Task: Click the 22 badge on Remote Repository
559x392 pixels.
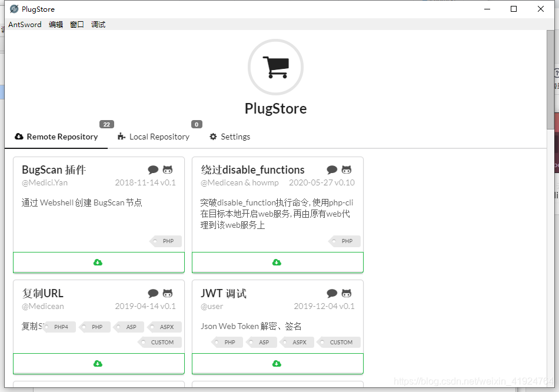Action: (107, 124)
